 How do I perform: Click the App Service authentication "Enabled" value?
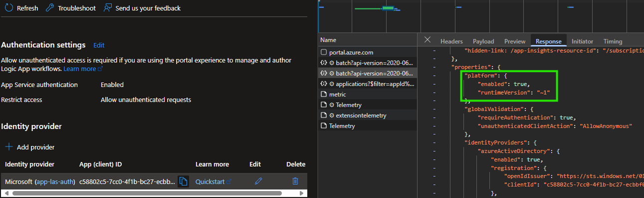point(112,84)
